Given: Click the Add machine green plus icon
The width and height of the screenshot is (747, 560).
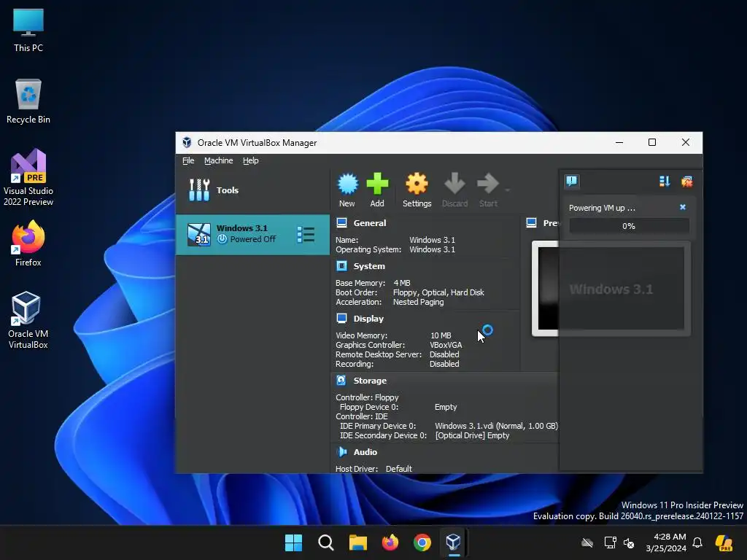Looking at the screenshot, I should (377, 184).
